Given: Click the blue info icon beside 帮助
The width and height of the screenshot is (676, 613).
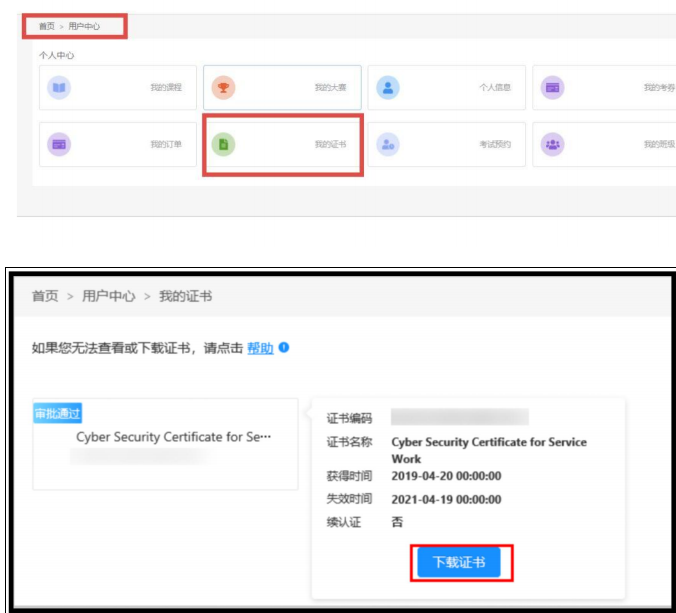Looking at the screenshot, I should pyautogui.click(x=284, y=348).
